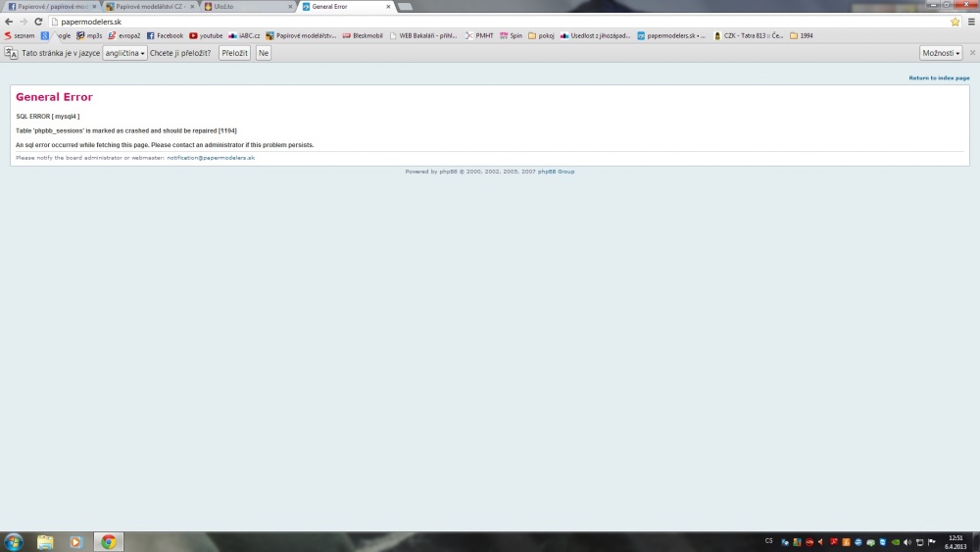Expand the 1994 bookmark folder

coord(802,35)
